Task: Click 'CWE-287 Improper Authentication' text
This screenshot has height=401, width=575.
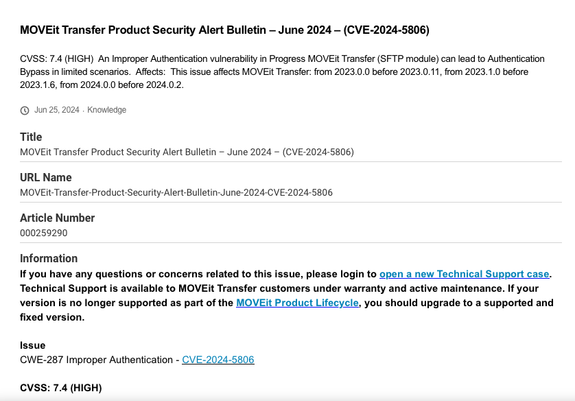Action: (x=96, y=360)
